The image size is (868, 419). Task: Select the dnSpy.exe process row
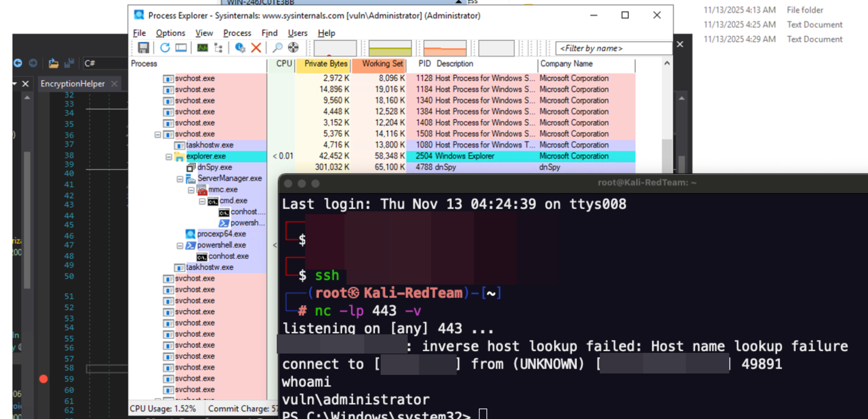(x=382, y=168)
